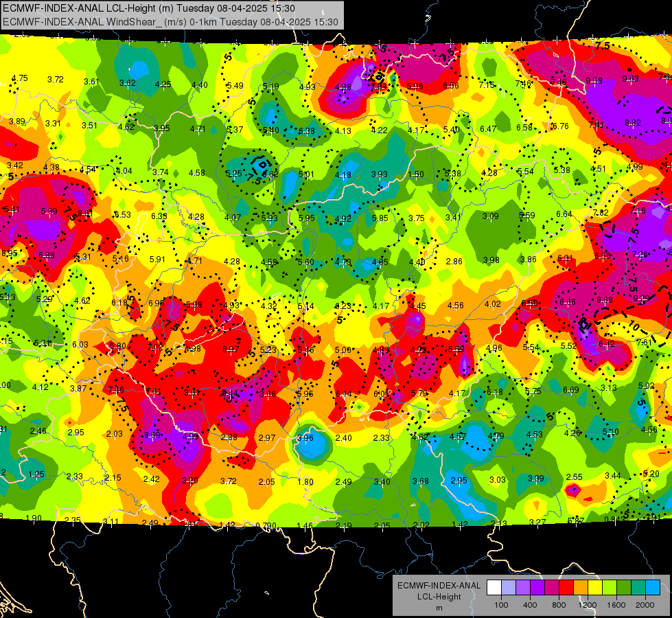The height and width of the screenshot is (618, 672).
Task: Click the wind shear value 7.34
Action: point(378,87)
